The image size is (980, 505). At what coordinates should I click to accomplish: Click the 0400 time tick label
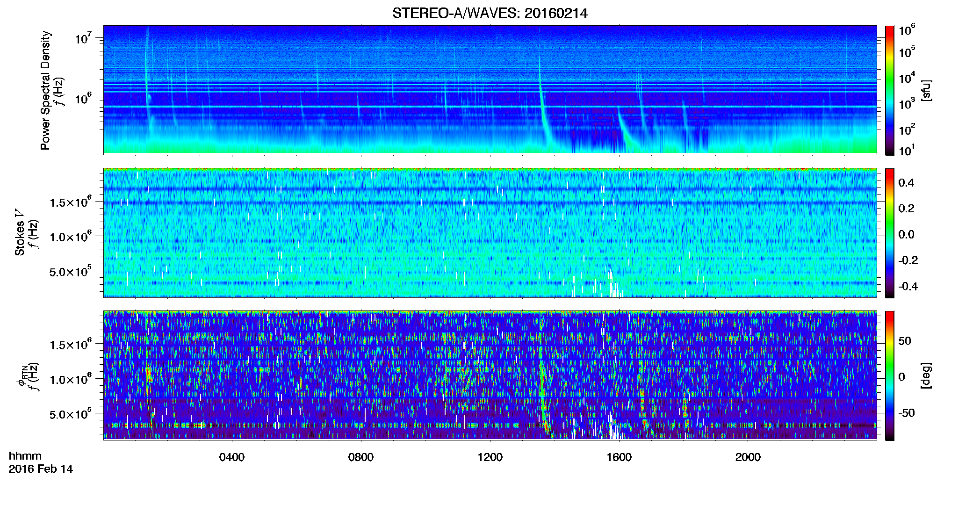click(232, 457)
